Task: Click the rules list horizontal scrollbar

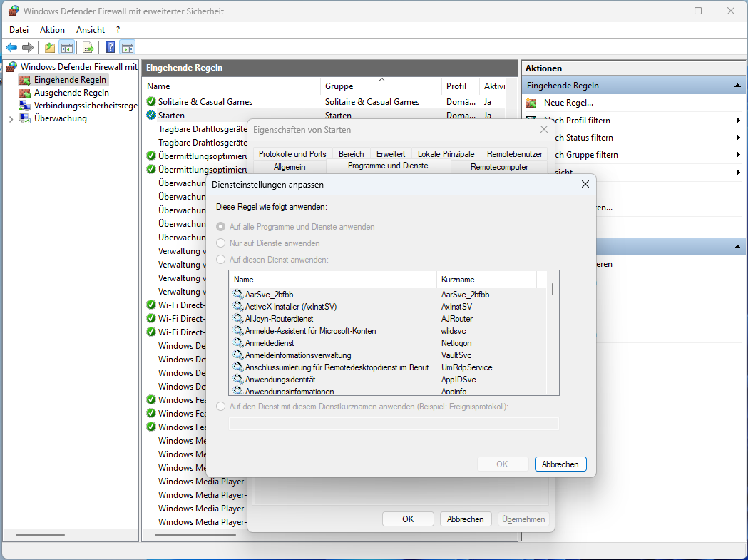Action: (x=195, y=535)
